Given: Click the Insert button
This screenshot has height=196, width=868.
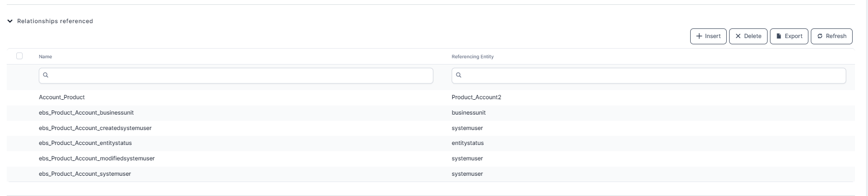Looking at the screenshot, I should point(708,36).
